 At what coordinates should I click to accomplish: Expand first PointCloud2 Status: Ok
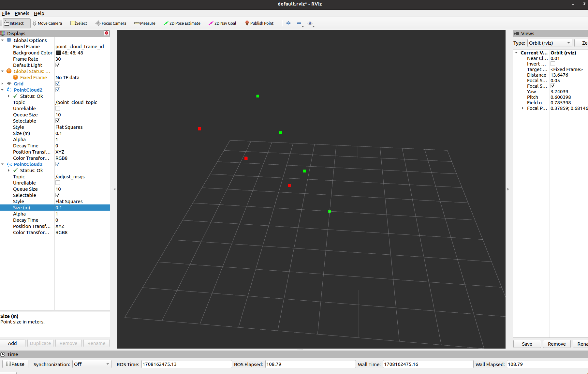tap(9, 96)
